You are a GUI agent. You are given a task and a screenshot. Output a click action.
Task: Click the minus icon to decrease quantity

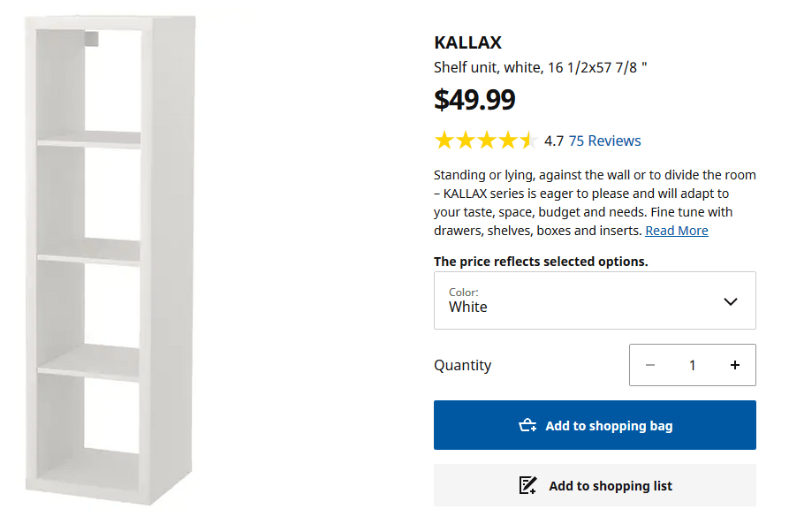[650, 365]
